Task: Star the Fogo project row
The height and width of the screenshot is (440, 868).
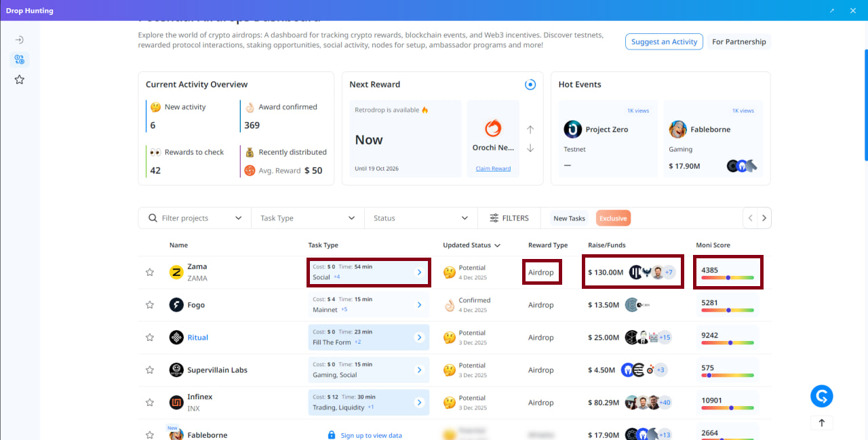Action: pyautogui.click(x=150, y=305)
